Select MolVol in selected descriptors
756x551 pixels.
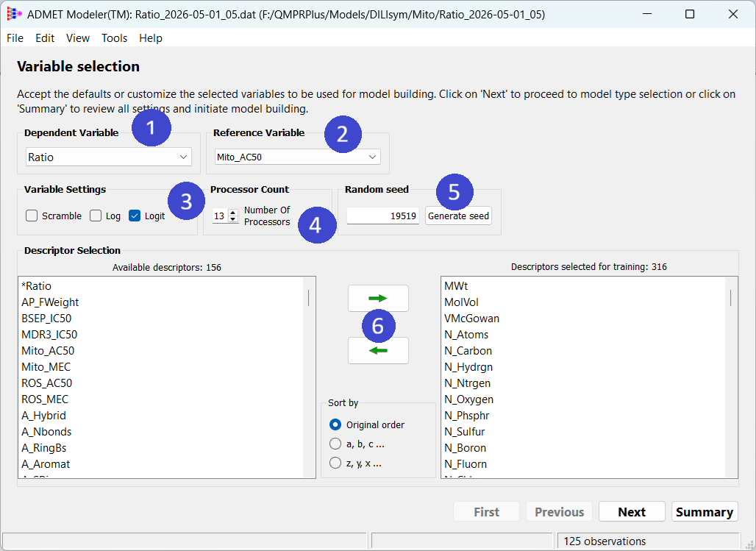tap(461, 302)
